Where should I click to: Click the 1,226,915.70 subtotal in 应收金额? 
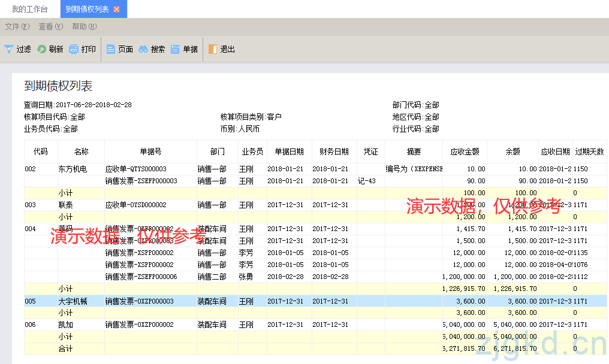(464, 289)
